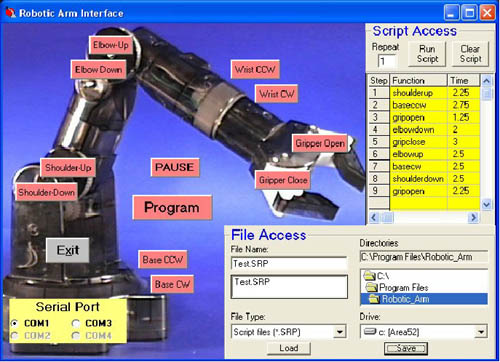Click the 2.75 time cell
Screen dimensions: 500x362
tap(464, 105)
